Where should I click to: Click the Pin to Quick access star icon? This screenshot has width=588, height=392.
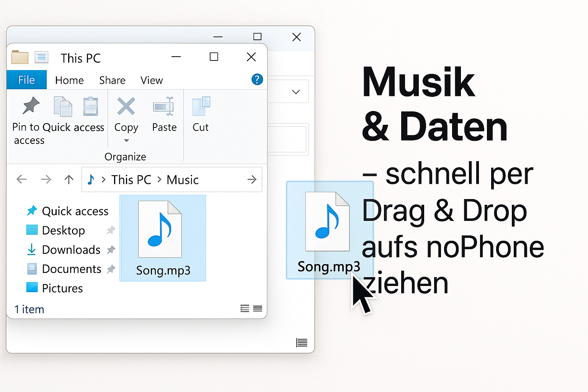coord(31,106)
